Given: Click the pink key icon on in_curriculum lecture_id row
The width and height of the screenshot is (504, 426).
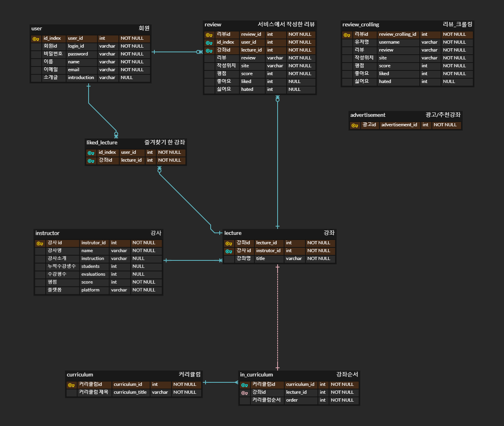Looking at the screenshot, I should pos(245,393).
